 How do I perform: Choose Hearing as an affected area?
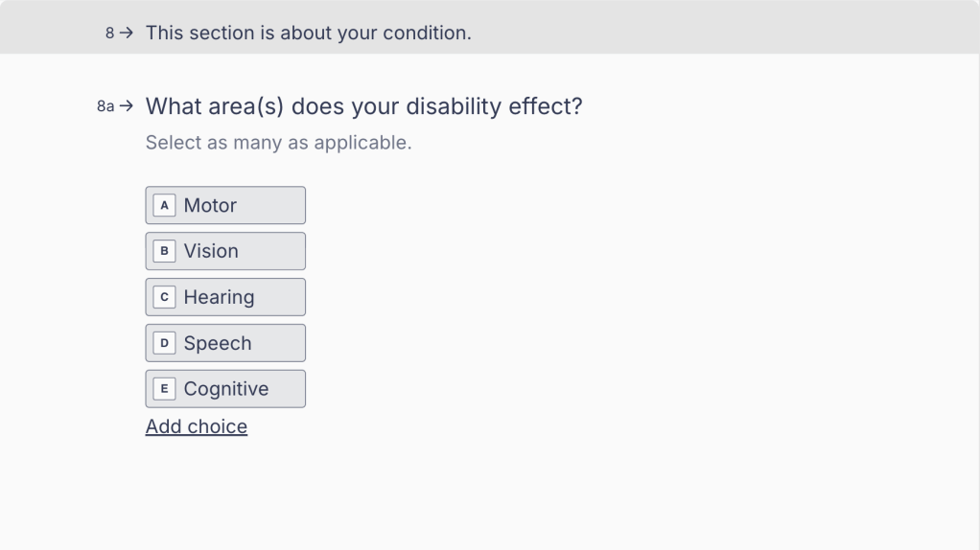[225, 297]
